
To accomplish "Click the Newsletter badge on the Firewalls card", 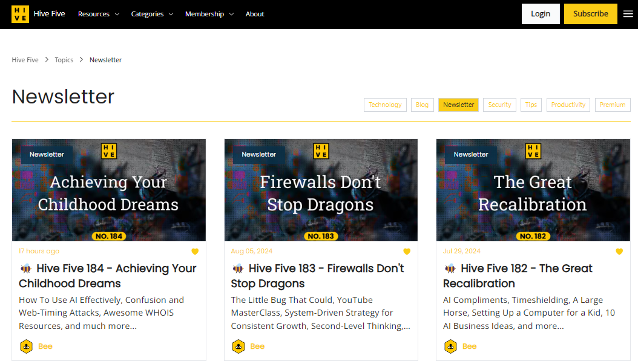I will click(x=258, y=154).
